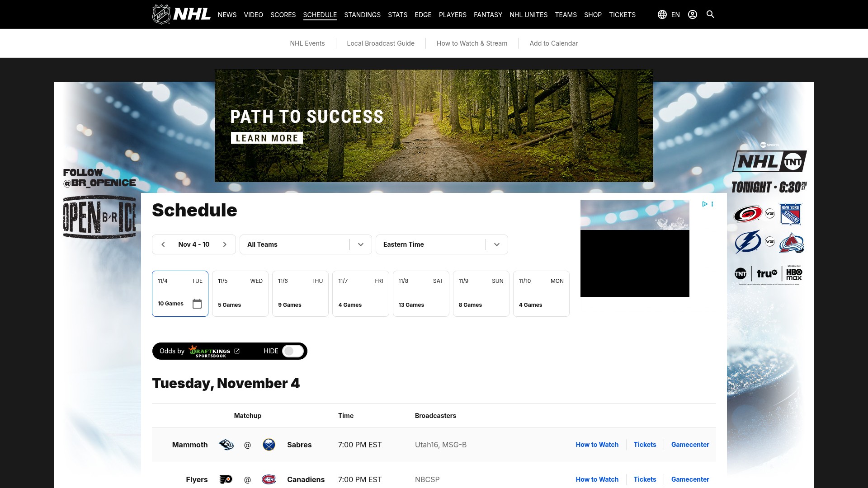The height and width of the screenshot is (488, 868).
Task: Open How to Watch & Stream link
Action: pos(472,43)
